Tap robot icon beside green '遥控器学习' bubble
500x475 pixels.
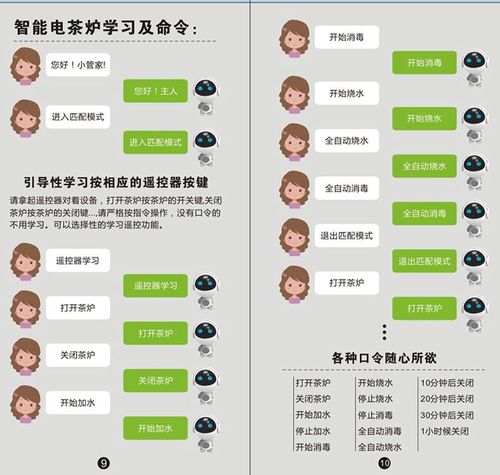click(x=206, y=291)
